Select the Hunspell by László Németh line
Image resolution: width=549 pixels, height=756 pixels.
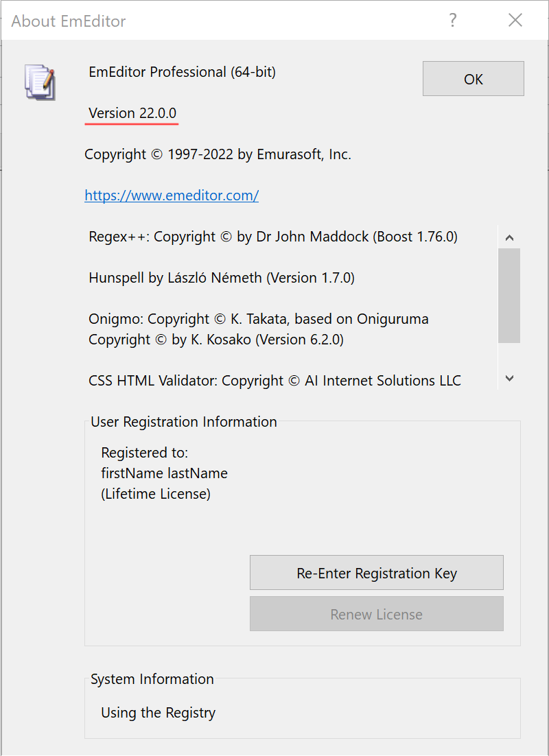pos(222,278)
